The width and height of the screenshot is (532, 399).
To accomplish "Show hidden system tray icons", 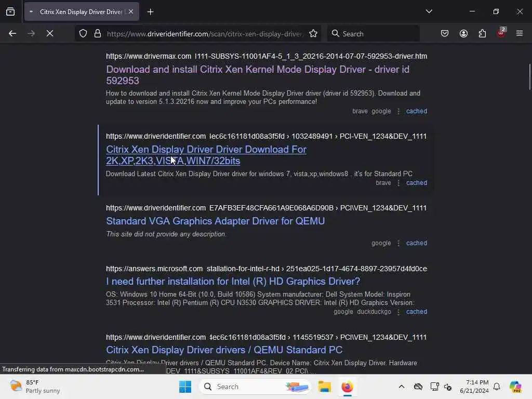I will (x=402, y=387).
